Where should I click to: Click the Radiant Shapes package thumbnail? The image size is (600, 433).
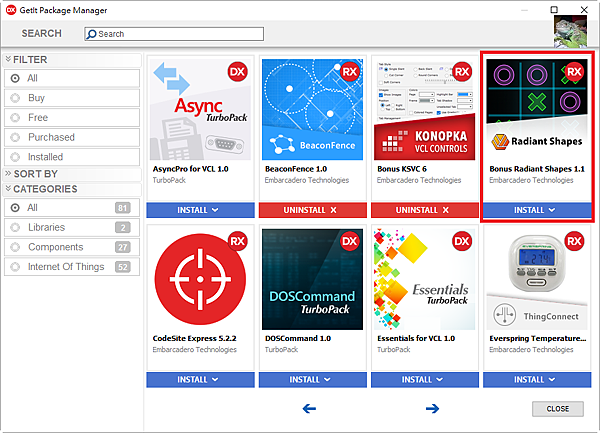point(537,110)
